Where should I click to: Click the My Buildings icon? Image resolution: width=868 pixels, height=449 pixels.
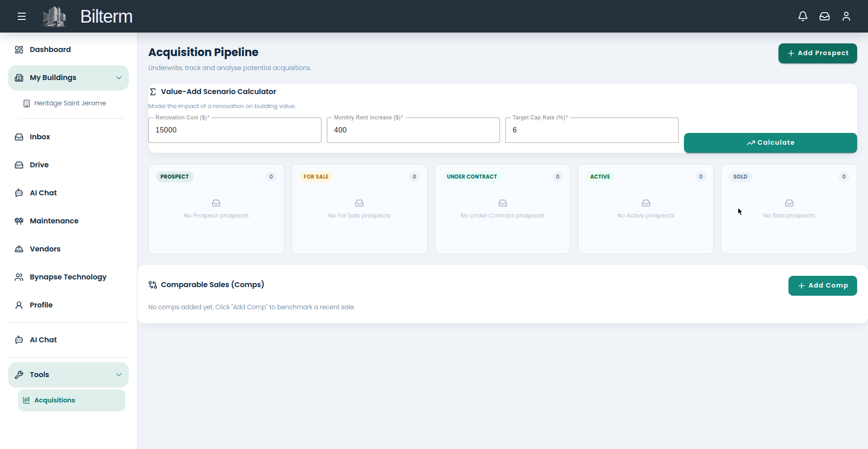pyautogui.click(x=19, y=78)
